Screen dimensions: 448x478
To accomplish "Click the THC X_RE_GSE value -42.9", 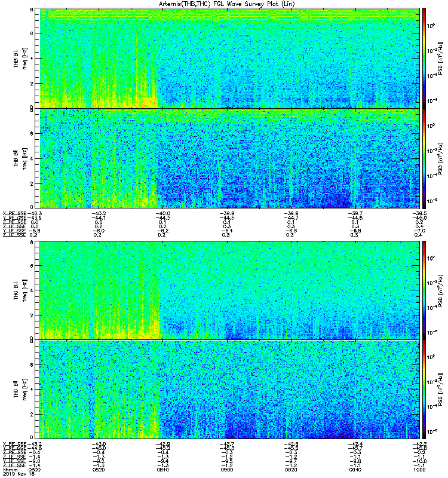I will click(x=162, y=444).
